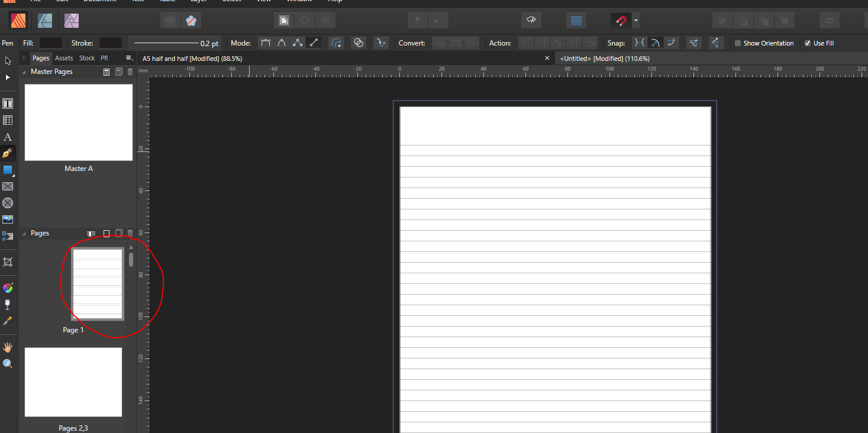Switch to the Publisher persona icon

[x=18, y=21]
